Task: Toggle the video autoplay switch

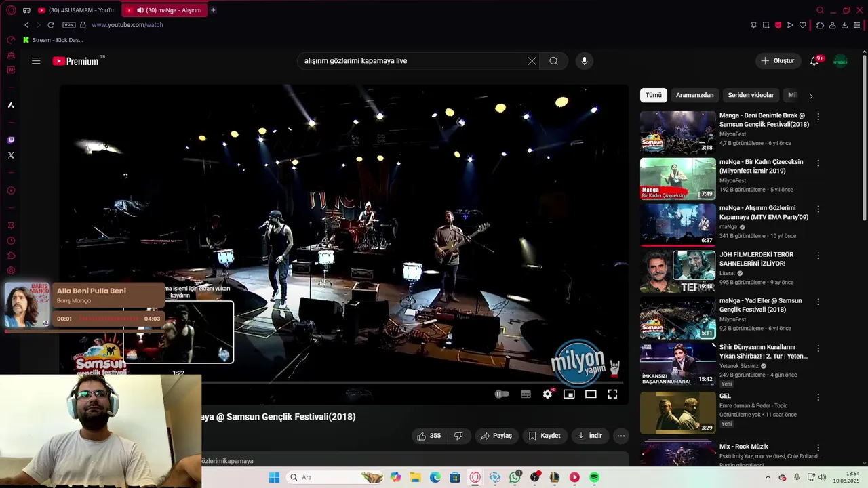Action: [502, 394]
